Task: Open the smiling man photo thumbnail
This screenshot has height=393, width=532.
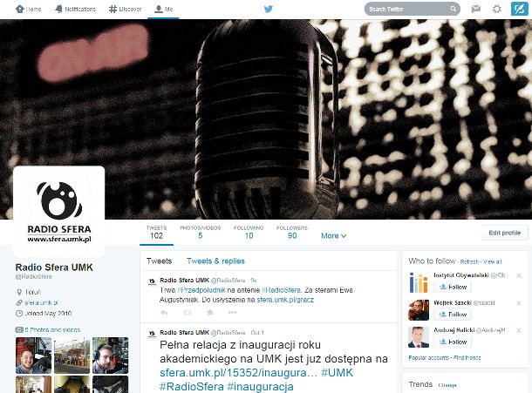Action: tap(34, 356)
